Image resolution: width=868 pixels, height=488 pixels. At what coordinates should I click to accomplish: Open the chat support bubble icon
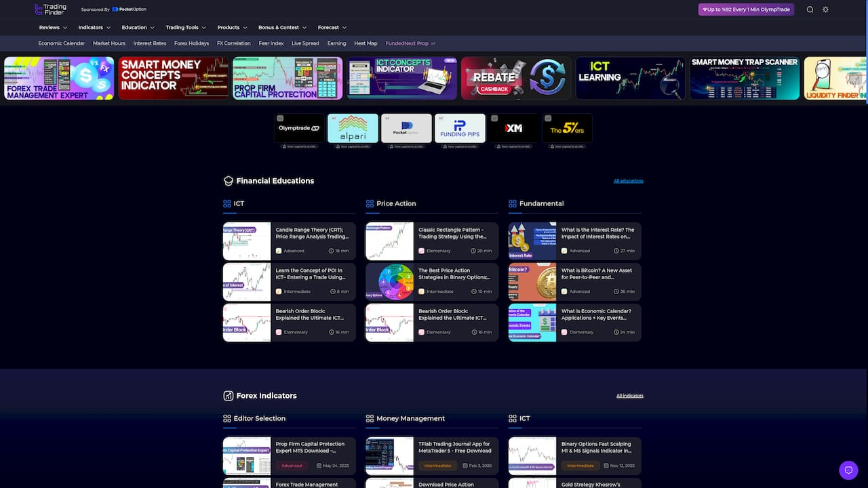pos(848,470)
